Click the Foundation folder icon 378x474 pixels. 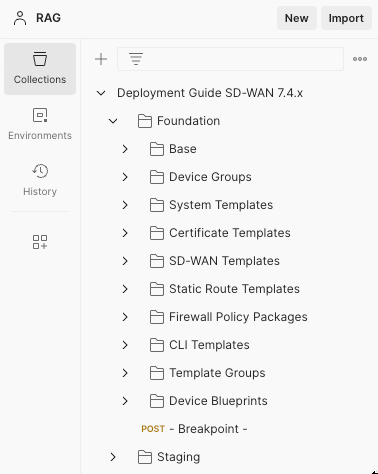145,121
